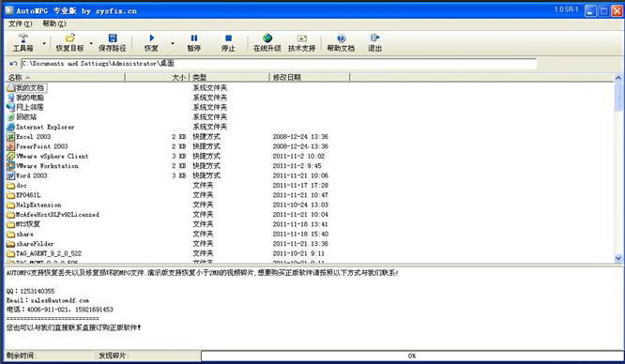The image size is (625, 364).
Task: Open the 帮助 menu
Action: click(x=54, y=23)
